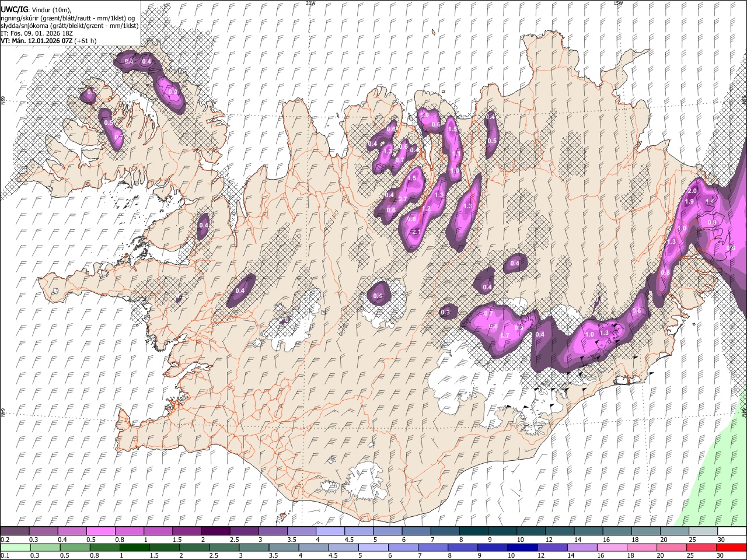Click the 2.1 snowfall value on map
The width and height of the screenshot is (747, 560).
tap(416, 232)
